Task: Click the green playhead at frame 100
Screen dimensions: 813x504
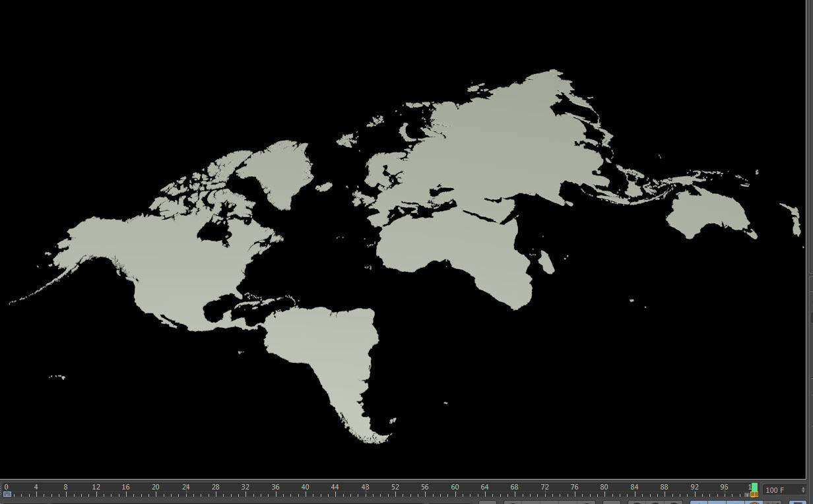Action: click(754, 487)
